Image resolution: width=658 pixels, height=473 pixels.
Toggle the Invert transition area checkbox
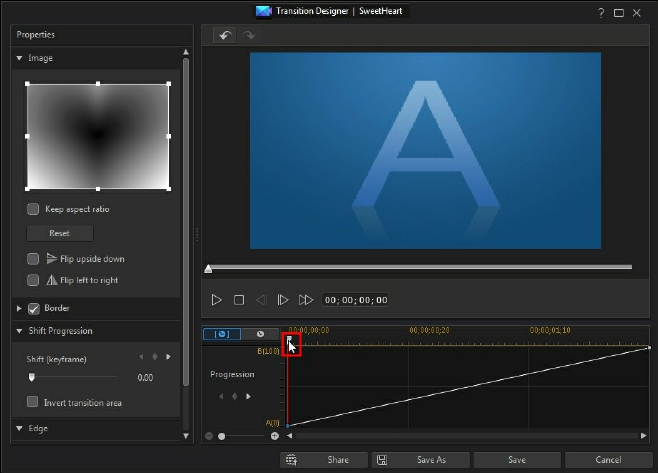pos(33,402)
